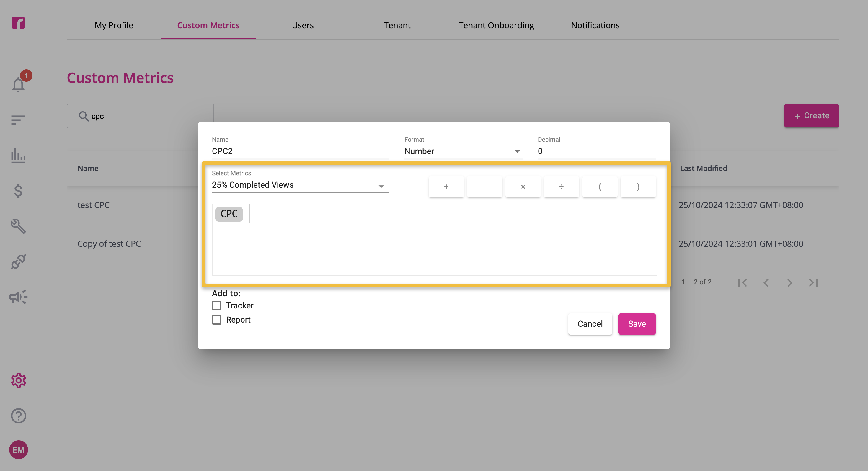Expand the Select Metrics dropdown

pyautogui.click(x=300, y=185)
